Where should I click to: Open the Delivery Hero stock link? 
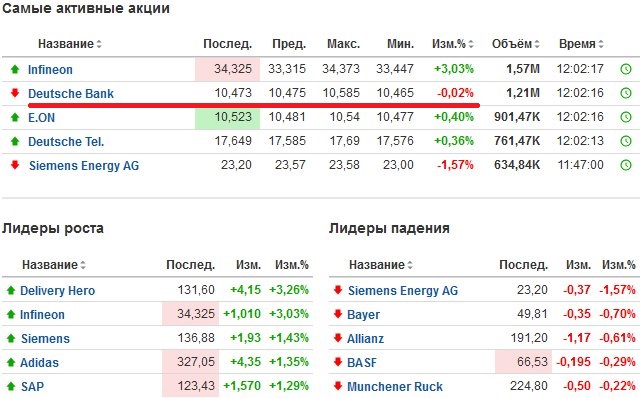point(58,291)
